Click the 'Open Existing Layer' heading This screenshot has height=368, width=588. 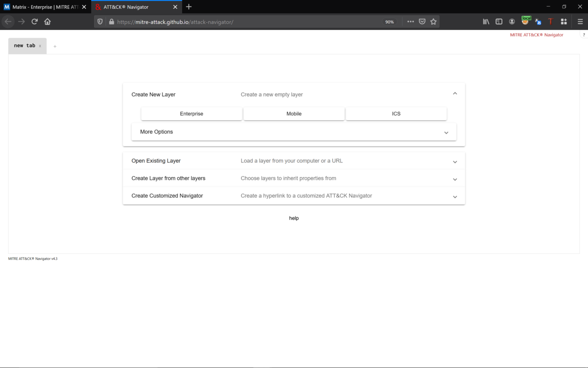tap(156, 161)
